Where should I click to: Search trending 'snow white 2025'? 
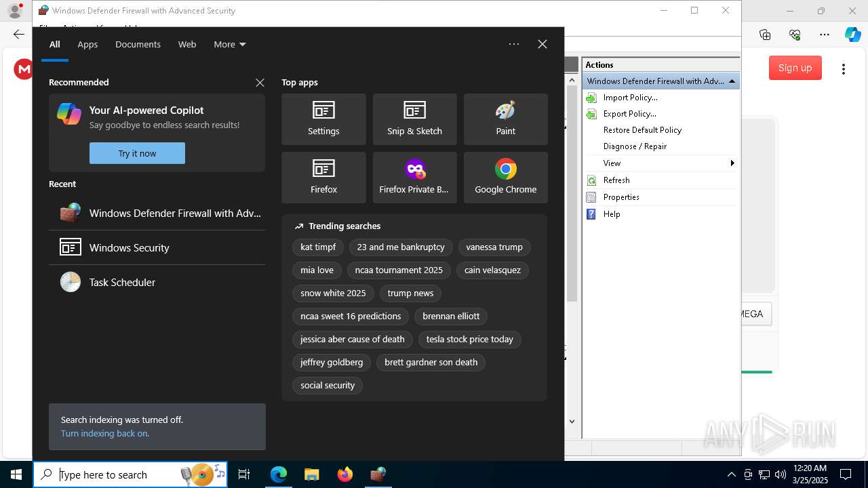[x=333, y=293]
